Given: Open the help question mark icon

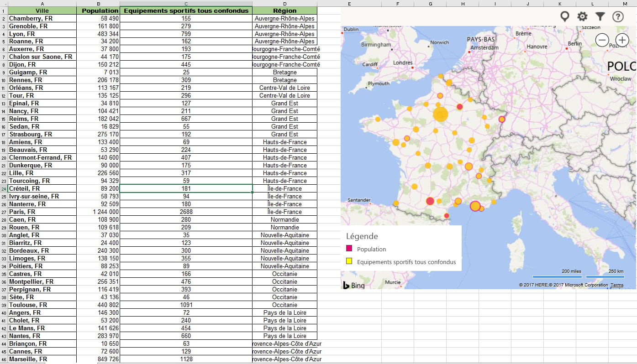Looking at the screenshot, I should pyautogui.click(x=618, y=16).
